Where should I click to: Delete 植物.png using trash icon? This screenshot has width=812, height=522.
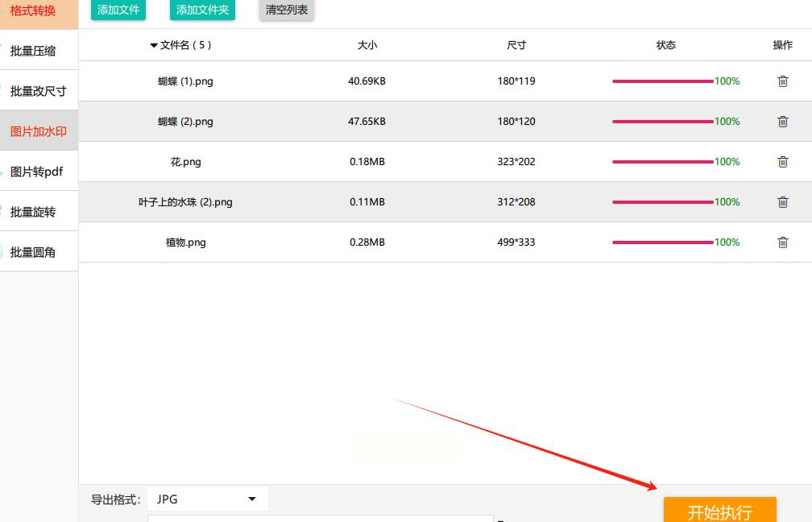click(782, 242)
